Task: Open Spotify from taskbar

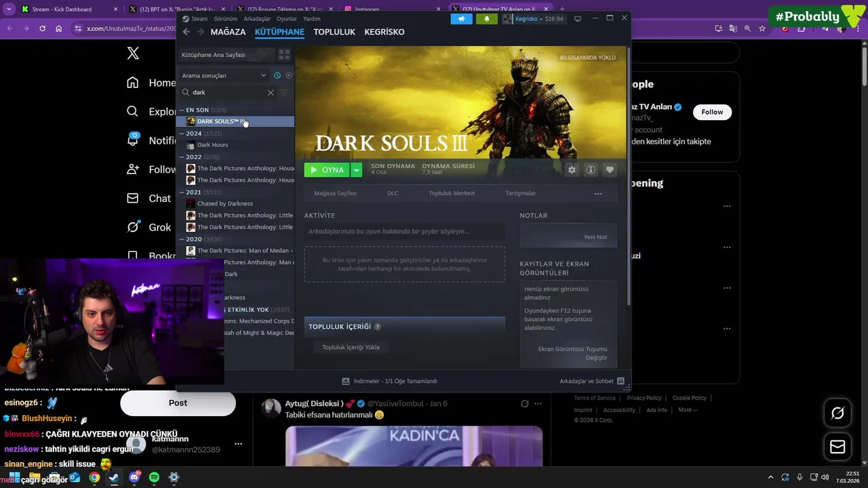Action: (x=154, y=477)
